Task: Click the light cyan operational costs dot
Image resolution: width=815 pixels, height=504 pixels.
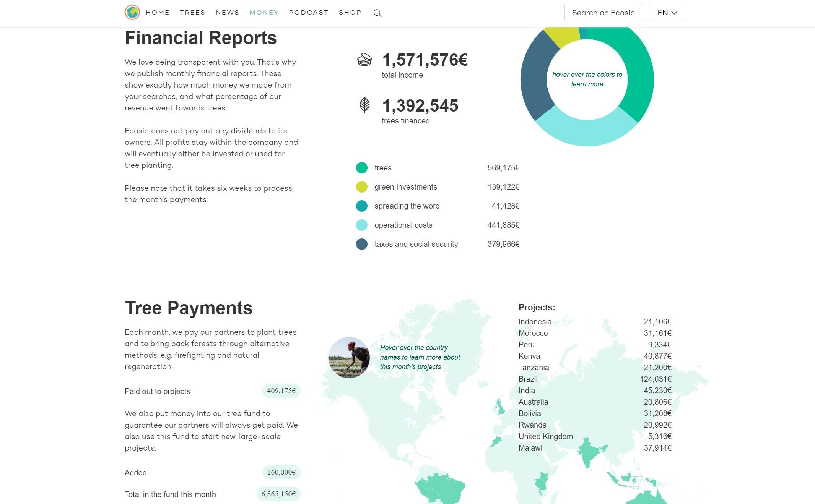Action: [x=361, y=225]
